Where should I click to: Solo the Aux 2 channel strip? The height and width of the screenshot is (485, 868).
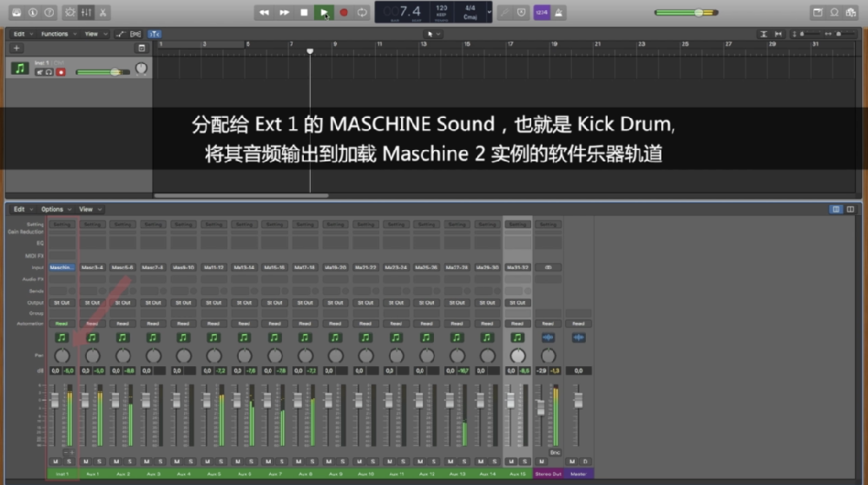pos(130,462)
